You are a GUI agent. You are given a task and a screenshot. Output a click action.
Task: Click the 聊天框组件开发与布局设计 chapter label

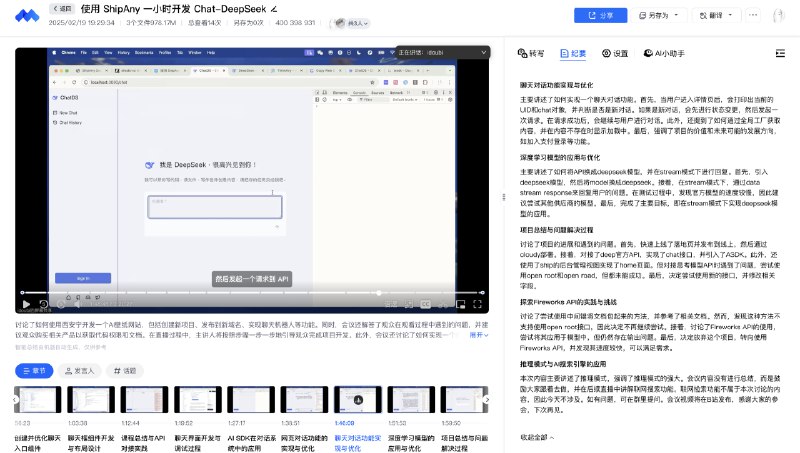coord(91,443)
